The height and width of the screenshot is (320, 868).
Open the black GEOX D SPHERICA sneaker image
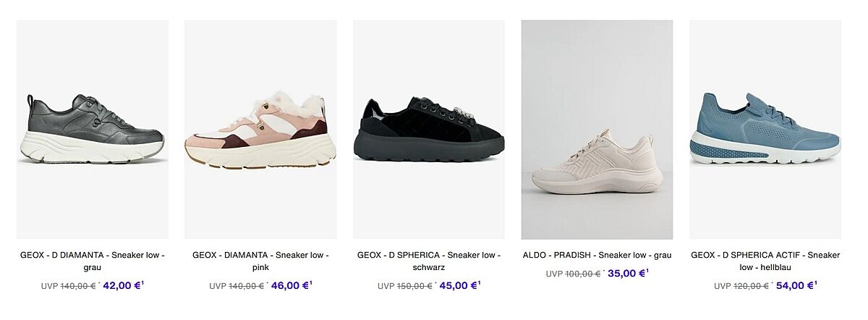point(429,130)
